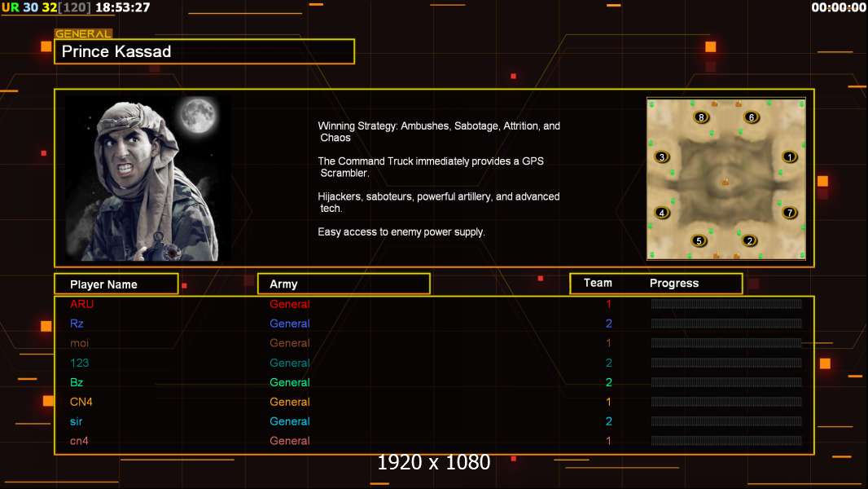Click the Progress column header

673,283
